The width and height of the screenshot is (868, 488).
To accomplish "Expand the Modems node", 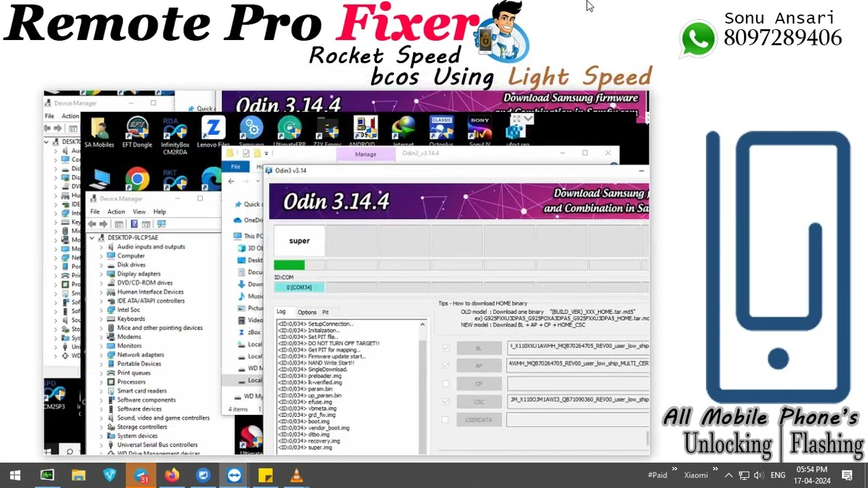I will tap(102, 337).
